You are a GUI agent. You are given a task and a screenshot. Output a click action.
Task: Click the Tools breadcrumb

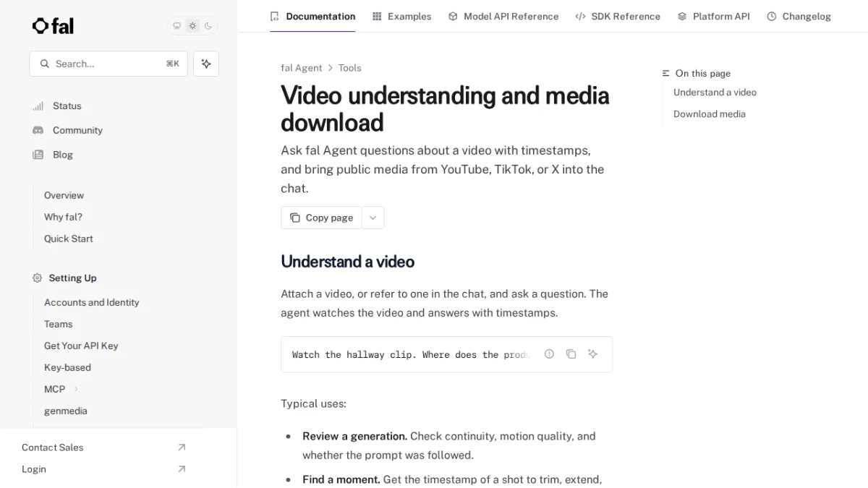click(350, 68)
